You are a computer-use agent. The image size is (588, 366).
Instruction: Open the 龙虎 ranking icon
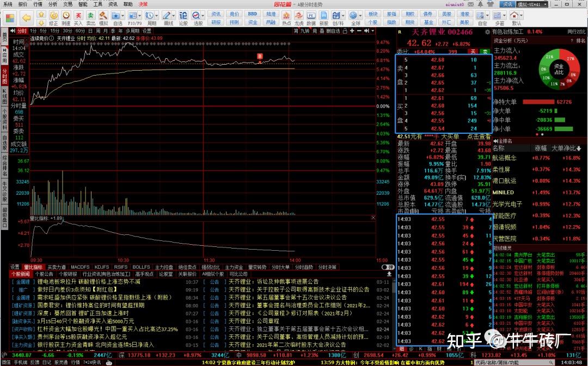(x=299, y=18)
